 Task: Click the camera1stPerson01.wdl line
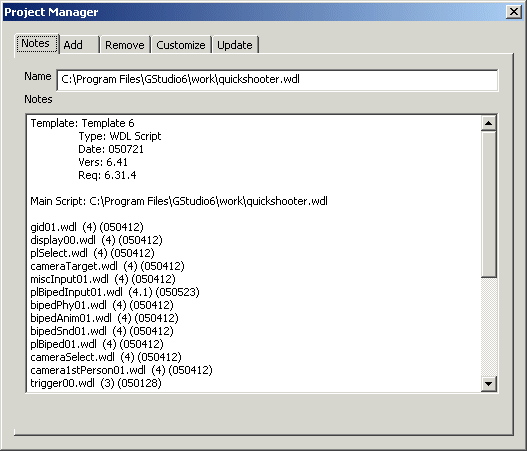pyautogui.click(x=121, y=370)
